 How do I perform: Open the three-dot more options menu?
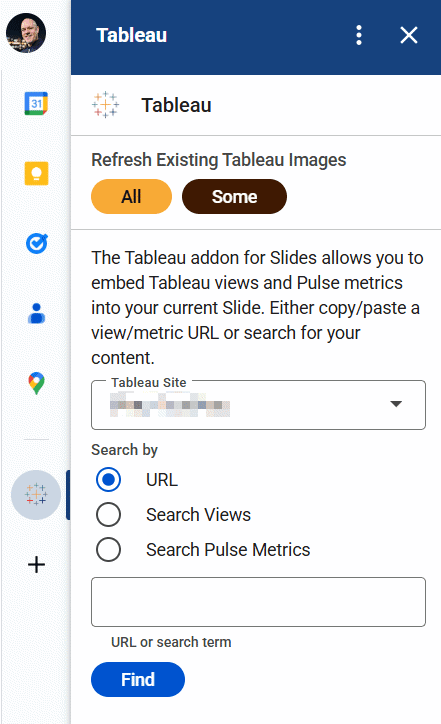(x=359, y=35)
